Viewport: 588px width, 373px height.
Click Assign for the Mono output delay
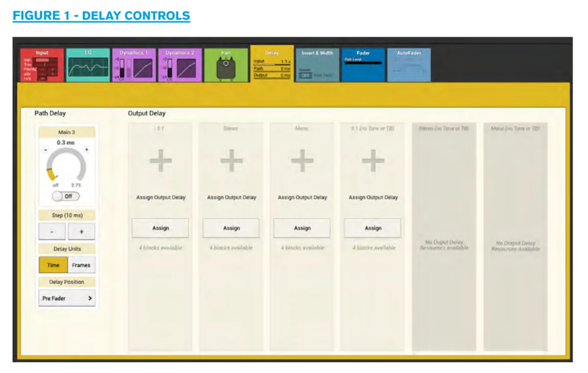302,228
